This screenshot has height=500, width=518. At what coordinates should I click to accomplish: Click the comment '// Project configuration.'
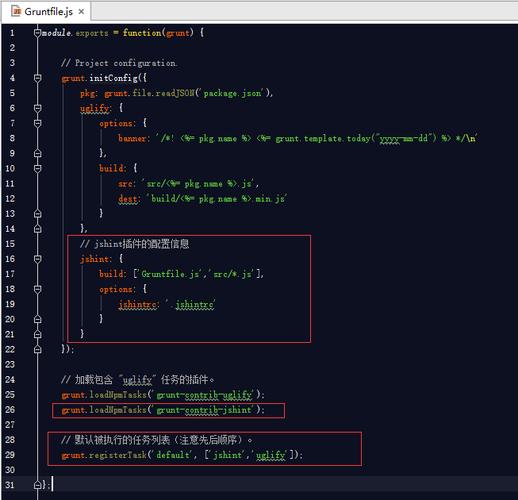coord(119,63)
